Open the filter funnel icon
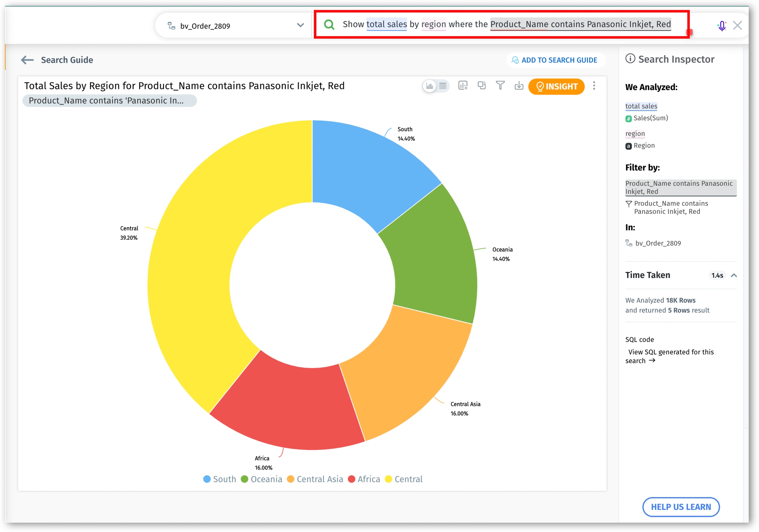This screenshot has width=759, height=532. [x=500, y=86]
